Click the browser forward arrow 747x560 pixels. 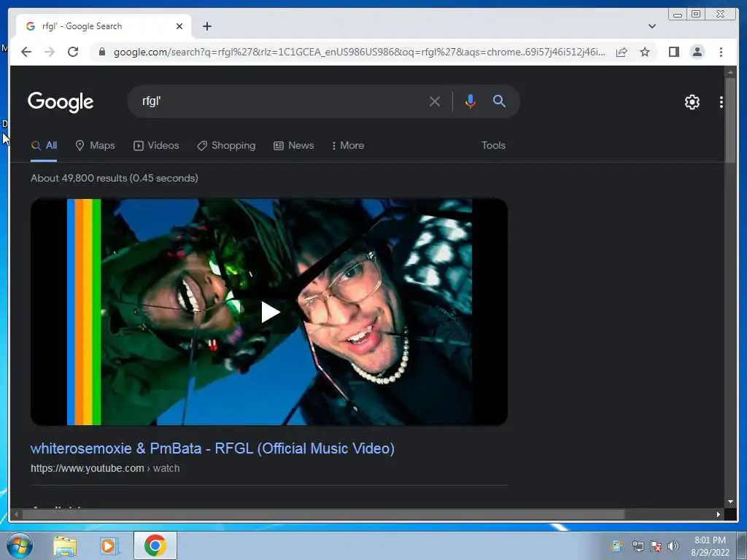point(50,52)
